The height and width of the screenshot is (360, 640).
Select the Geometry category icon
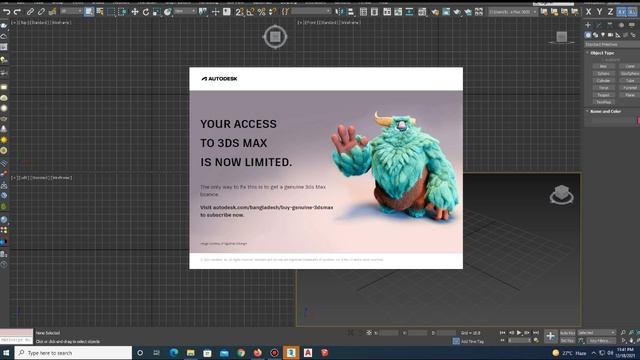coord(588,35)
